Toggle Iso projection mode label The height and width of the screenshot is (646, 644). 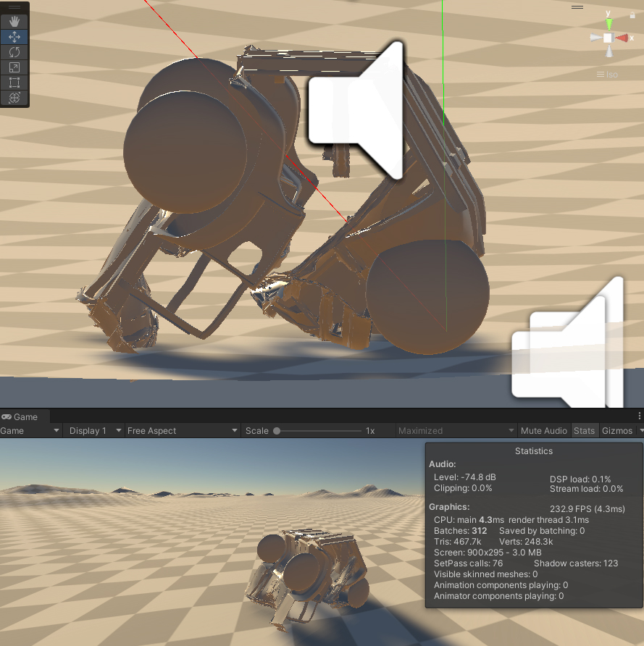point(607,75)
